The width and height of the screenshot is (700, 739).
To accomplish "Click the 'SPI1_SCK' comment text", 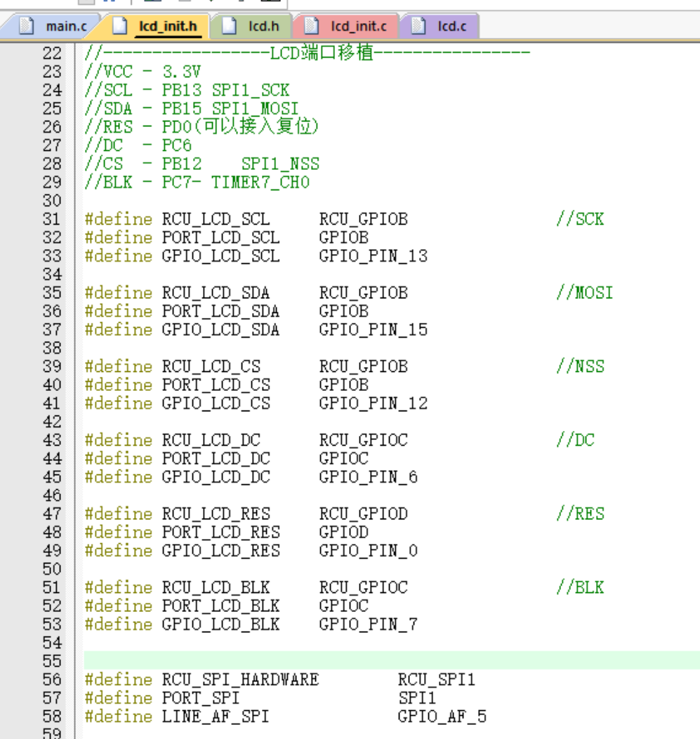I will [x=251, y=90].
